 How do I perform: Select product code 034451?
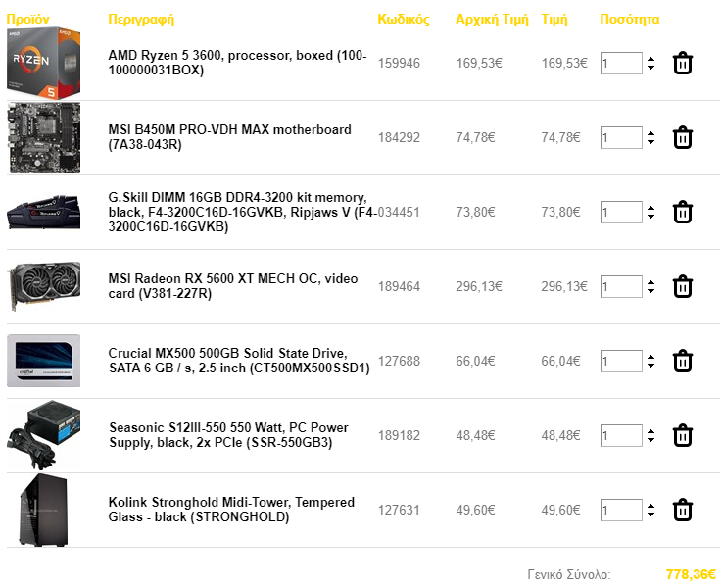400,213
